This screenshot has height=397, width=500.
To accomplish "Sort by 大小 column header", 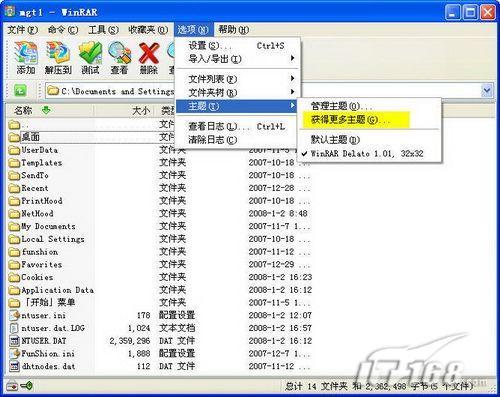I will point(124,110).
